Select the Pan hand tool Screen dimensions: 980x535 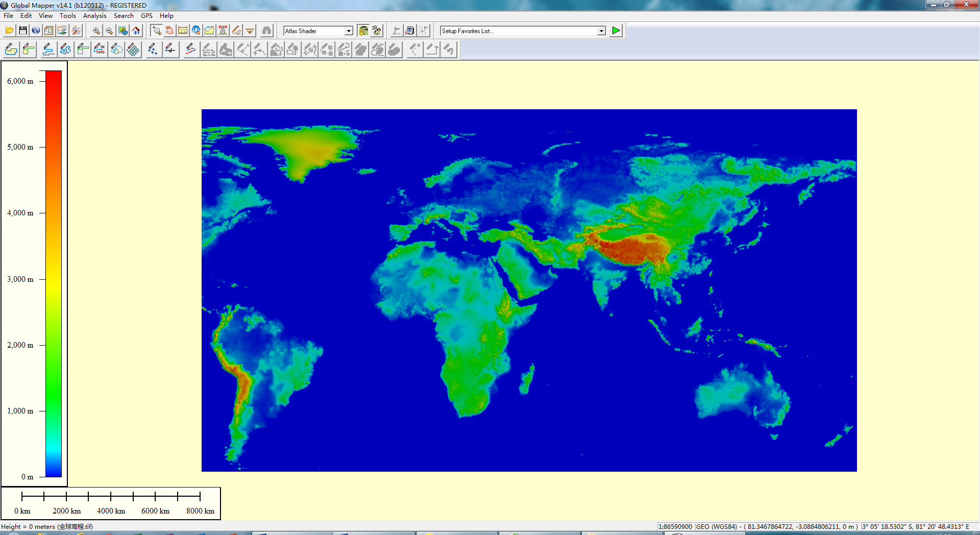[169, 31]
